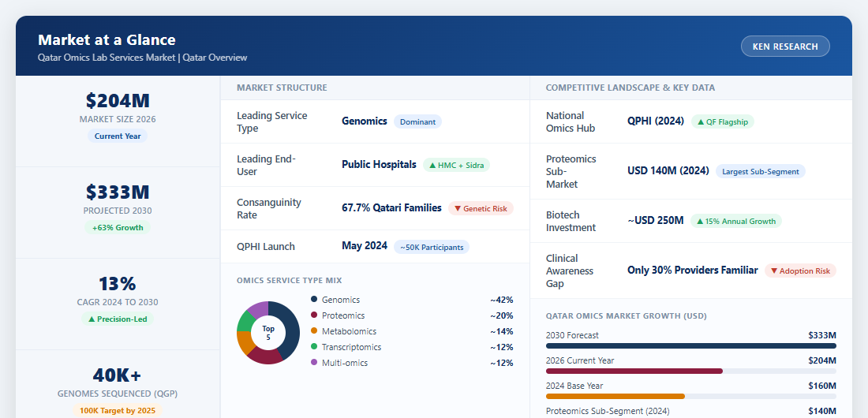Click the ~50K Participants tag
Image resolution: width=868 pixels, height=418 pixels.
point(431,247)
